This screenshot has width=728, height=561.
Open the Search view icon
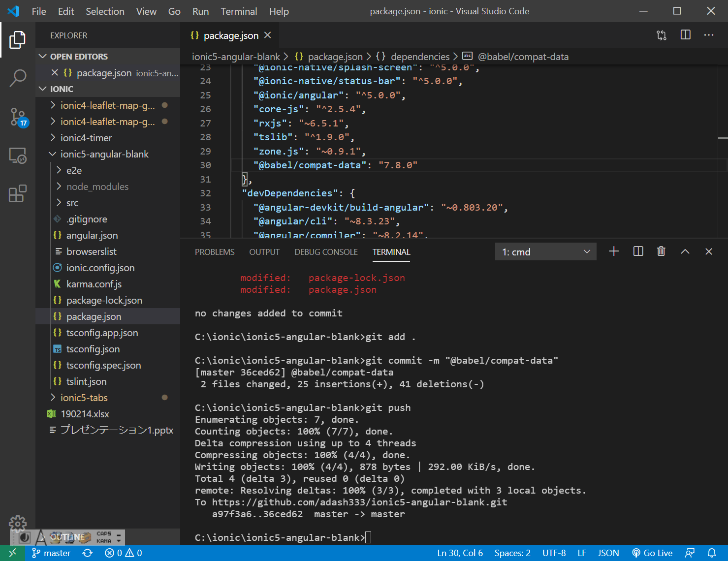18,78
